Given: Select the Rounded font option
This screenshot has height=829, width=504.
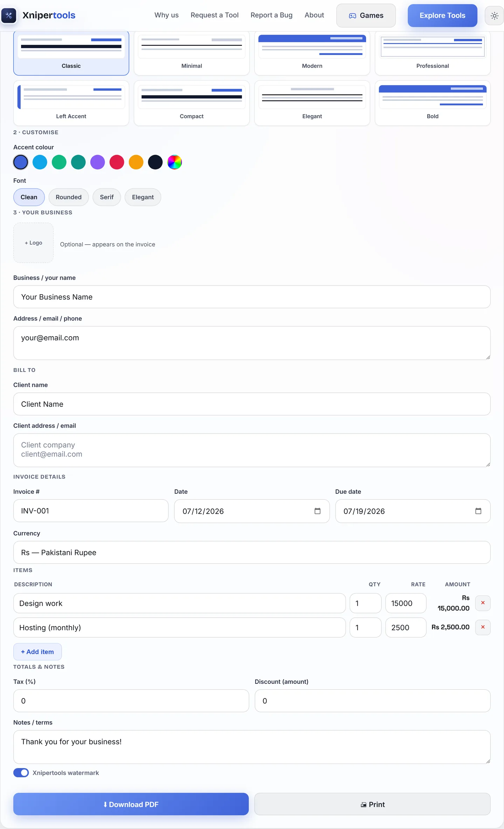Looking at the screenshot, I should coord(69,197).
